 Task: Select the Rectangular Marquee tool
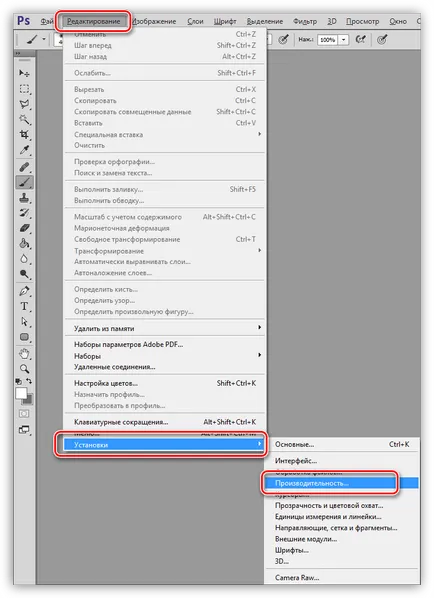pos(24,89)
